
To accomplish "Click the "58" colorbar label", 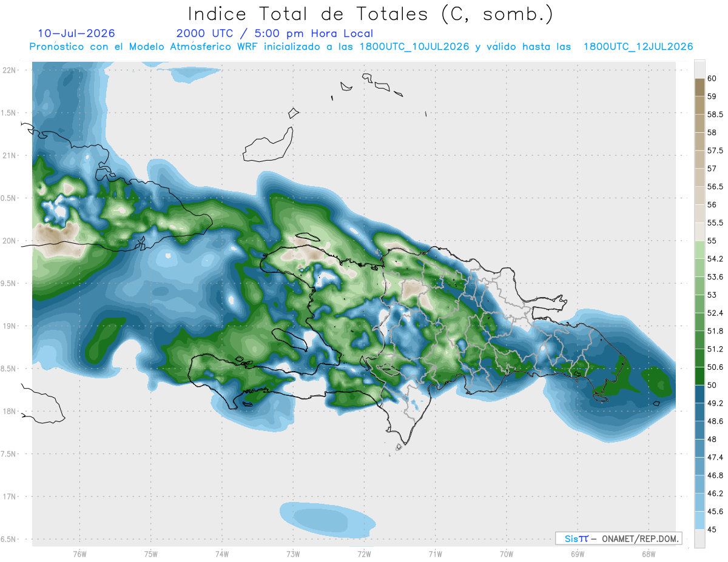I will coord(712,132).
